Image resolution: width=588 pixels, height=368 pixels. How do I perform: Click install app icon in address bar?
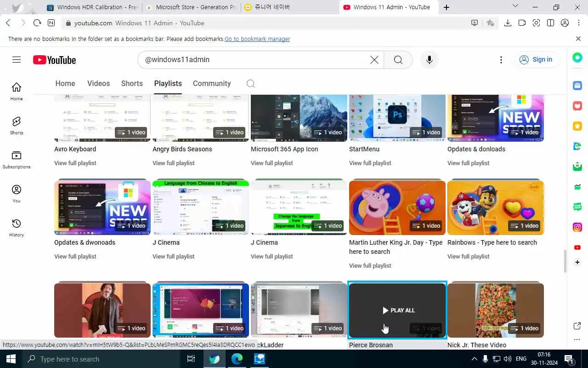[x=475, y=23]
